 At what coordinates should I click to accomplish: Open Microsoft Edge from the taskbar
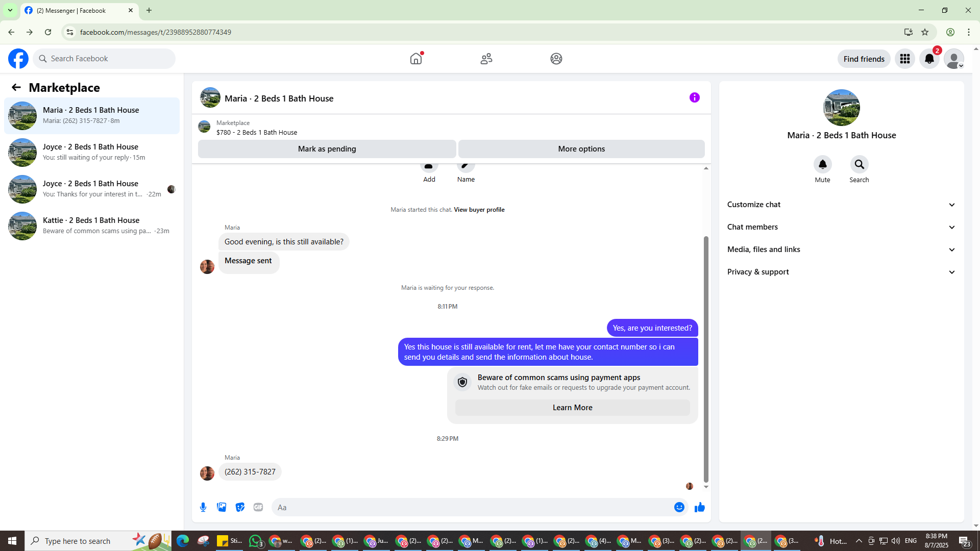click(x=183, y=541)
